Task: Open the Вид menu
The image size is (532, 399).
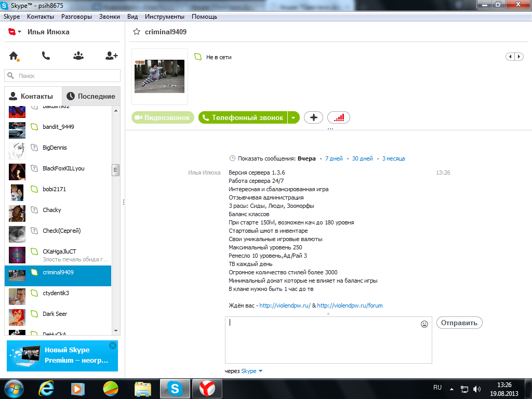Action: pyautogui.click(x=132, y=17)
